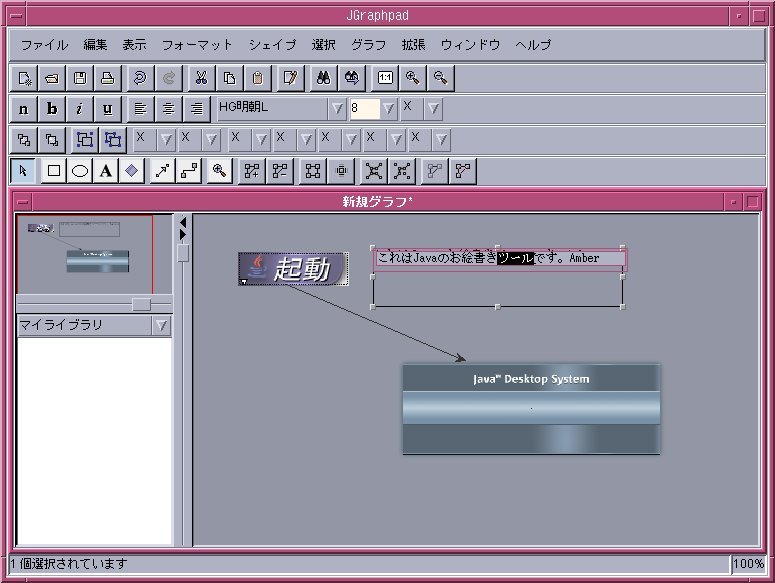Undo the last action with the Undo icon
The width and height of the screenshot is (775, 583).
(x=140, y=78)
